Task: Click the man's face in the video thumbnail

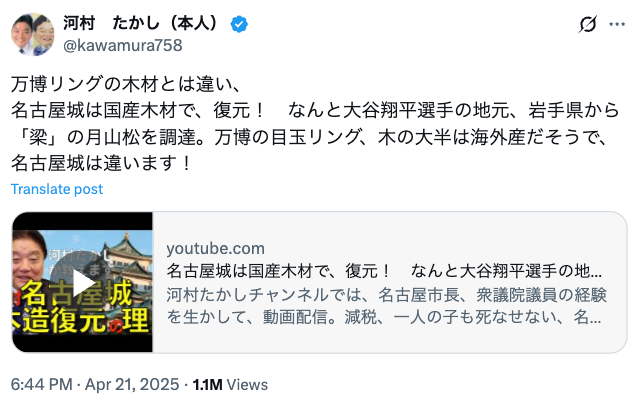Action: [27, 256]
